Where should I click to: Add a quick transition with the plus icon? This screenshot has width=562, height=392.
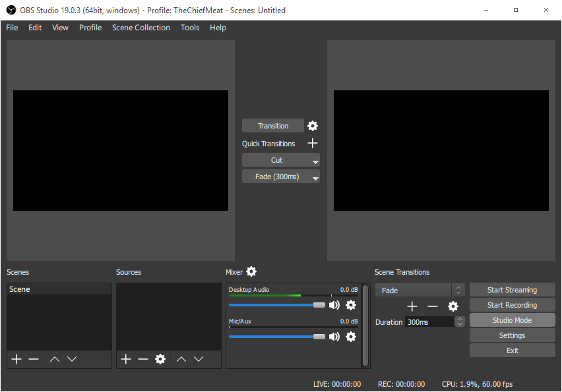[x=313, y=143]
